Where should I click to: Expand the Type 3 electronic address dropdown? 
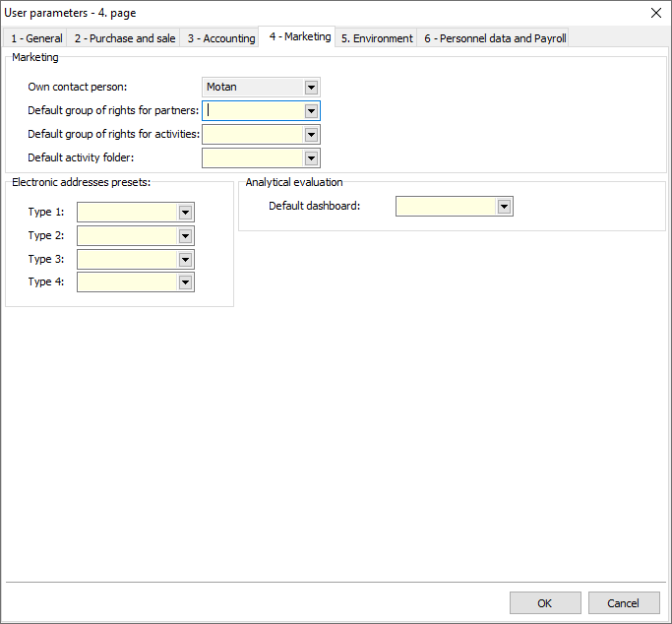[185, 260]
